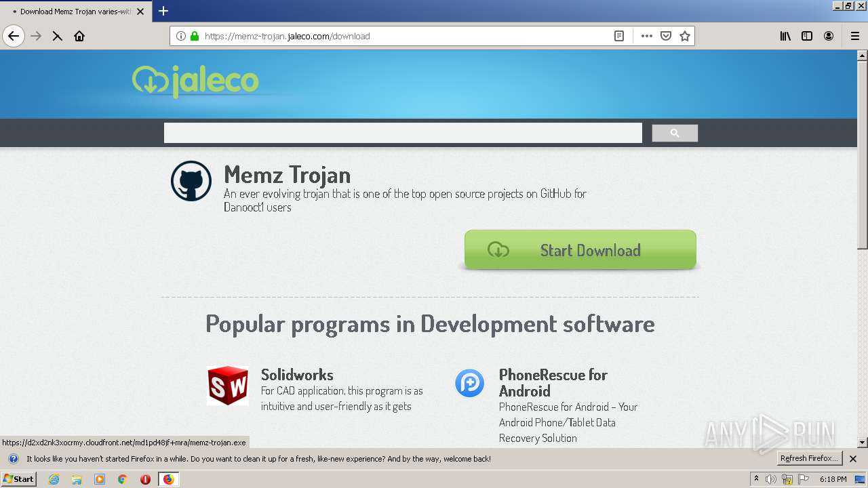Click Popular programs in Development software heading
Viewport: 868px width, 488px height.
tap(430, 324)
